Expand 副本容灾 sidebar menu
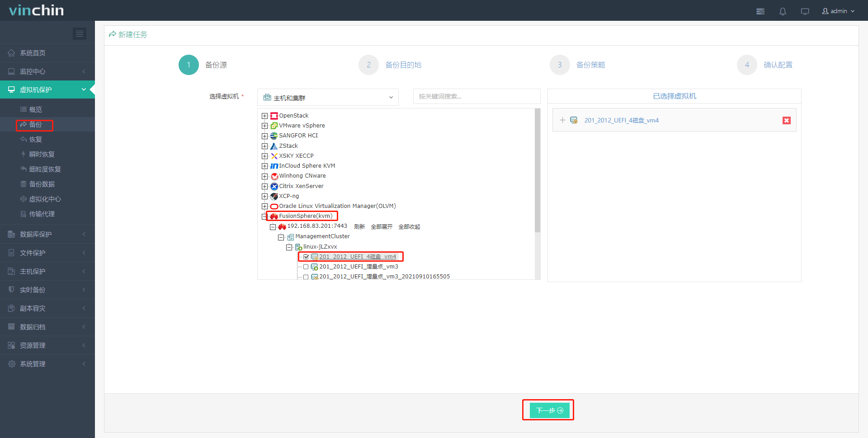 point(47,308)
